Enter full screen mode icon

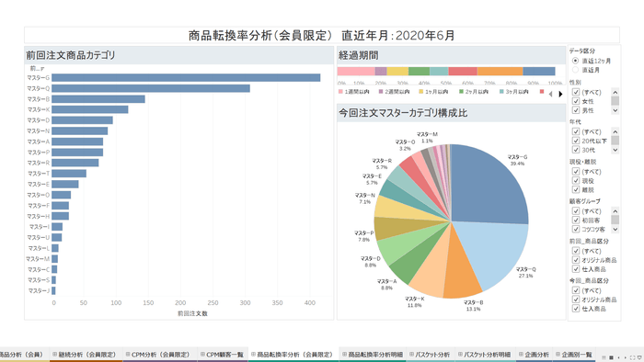tap(633, 357)
